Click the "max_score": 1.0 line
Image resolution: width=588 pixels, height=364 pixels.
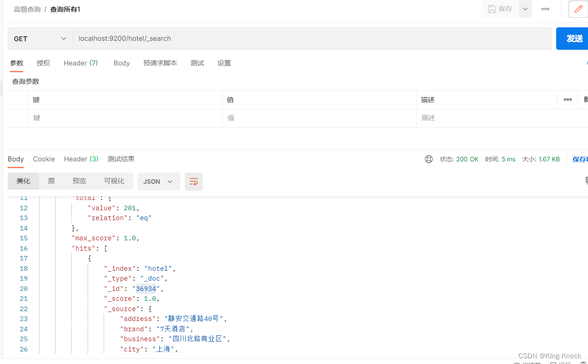[106, 238]
